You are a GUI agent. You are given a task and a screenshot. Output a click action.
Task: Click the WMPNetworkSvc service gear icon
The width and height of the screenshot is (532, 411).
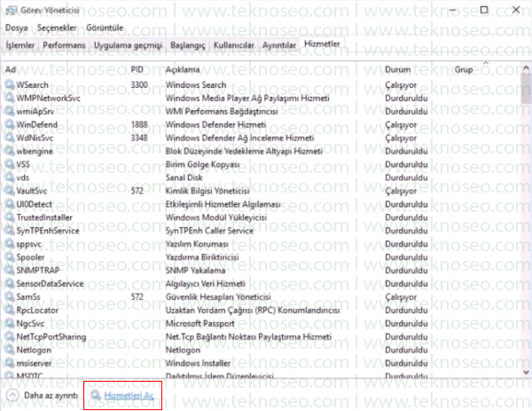pos(10,98)
